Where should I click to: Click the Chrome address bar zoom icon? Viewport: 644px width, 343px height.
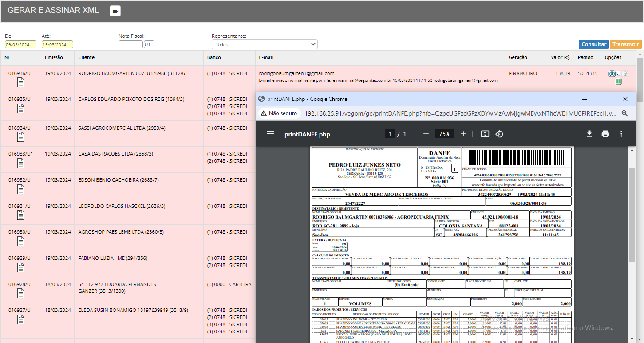coord(625,113)
